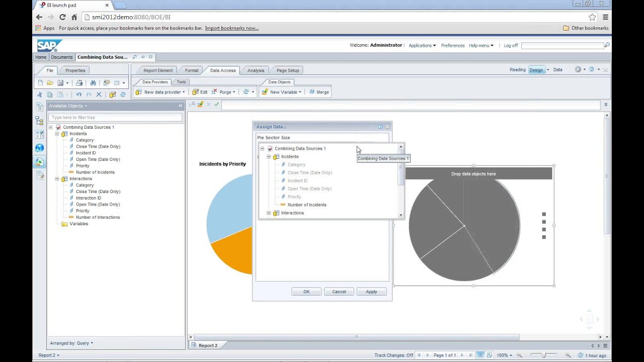Open the Document Structure side panel icon
This screenshot has width=644, height=362.
(x=39, y=121)
